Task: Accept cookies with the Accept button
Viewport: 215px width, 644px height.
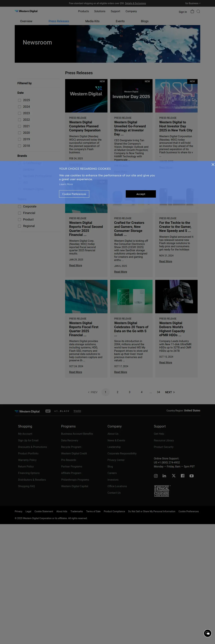Action: (x=141, y=194)
